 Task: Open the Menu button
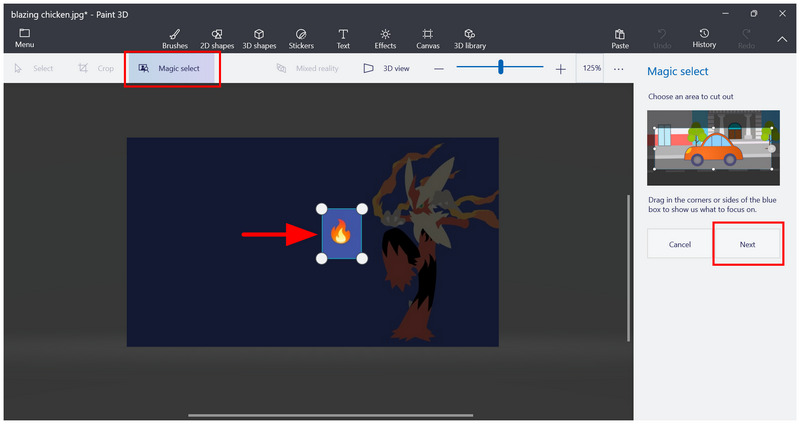pyautogui.click(x=24, y=38)
